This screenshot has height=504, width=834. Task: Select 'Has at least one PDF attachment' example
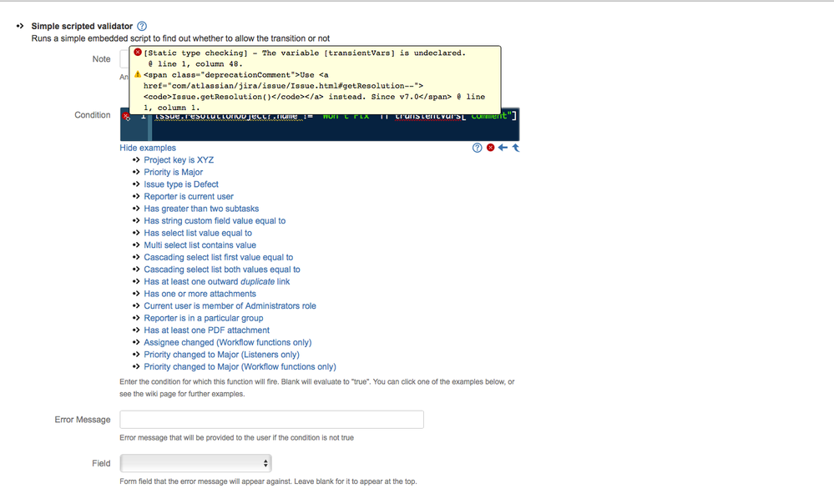pos(206,330)
